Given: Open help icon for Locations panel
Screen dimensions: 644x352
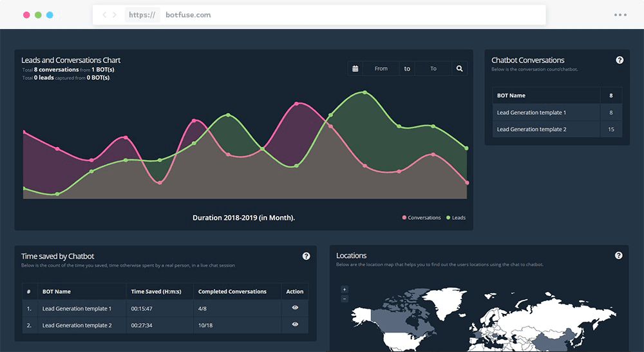Looking at the screenshot, I should tap(619, 255).
